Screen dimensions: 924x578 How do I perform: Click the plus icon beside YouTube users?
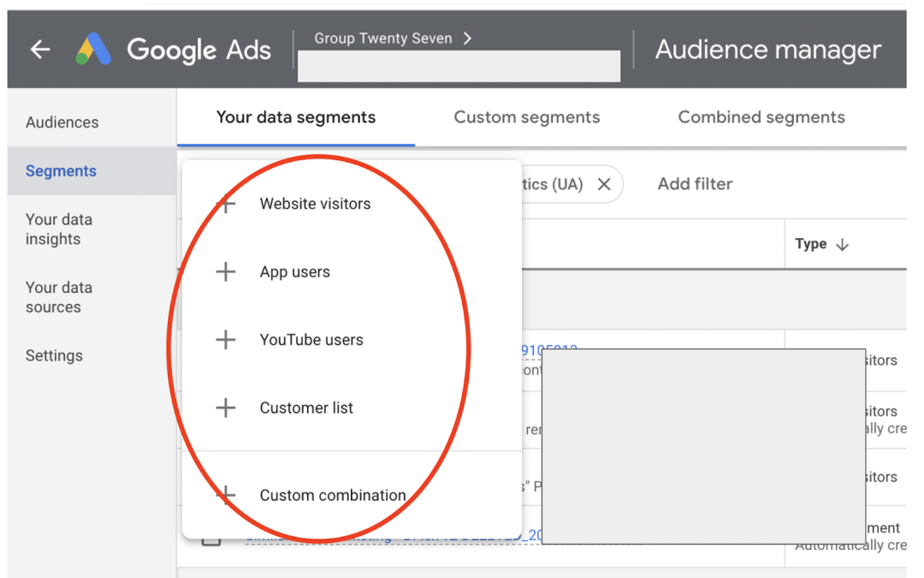point(226,340)
